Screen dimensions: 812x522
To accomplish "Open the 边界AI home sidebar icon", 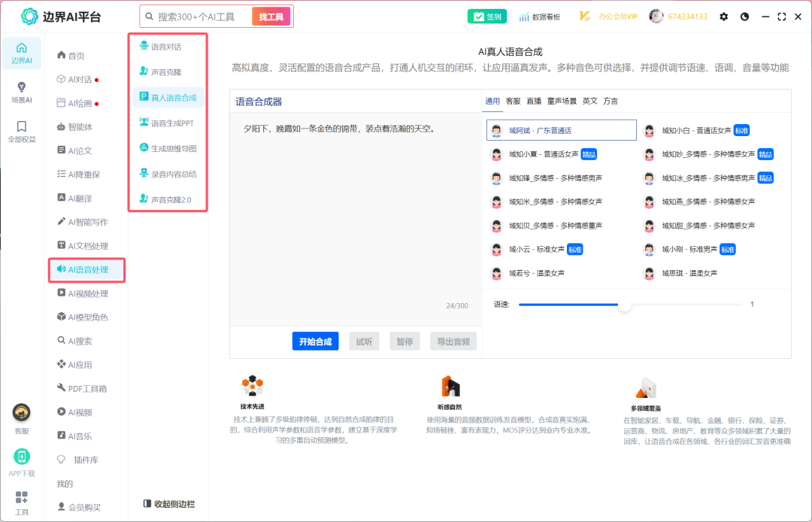I will point(21,53).
